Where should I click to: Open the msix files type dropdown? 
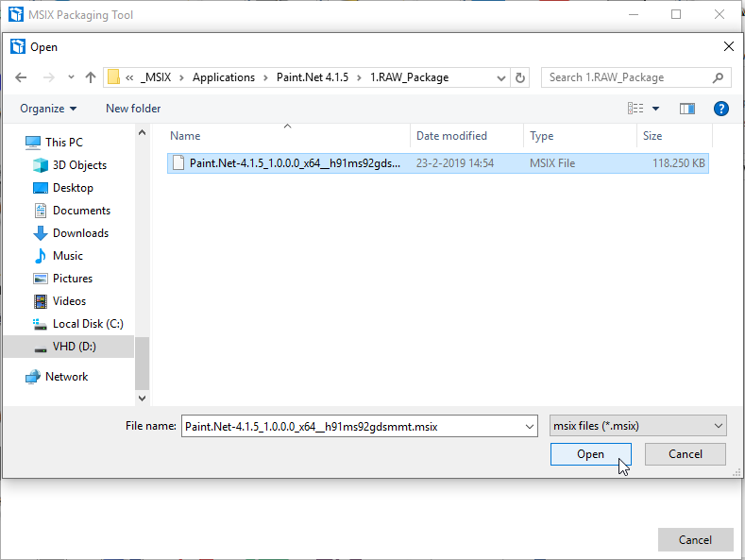[637, 426]
